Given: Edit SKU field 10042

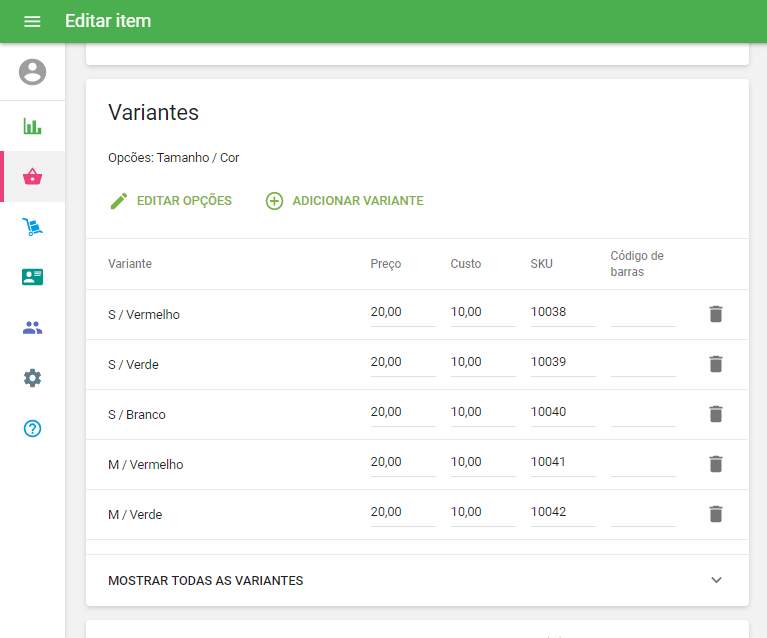Looking at the screenshot, I should (563, 513).
